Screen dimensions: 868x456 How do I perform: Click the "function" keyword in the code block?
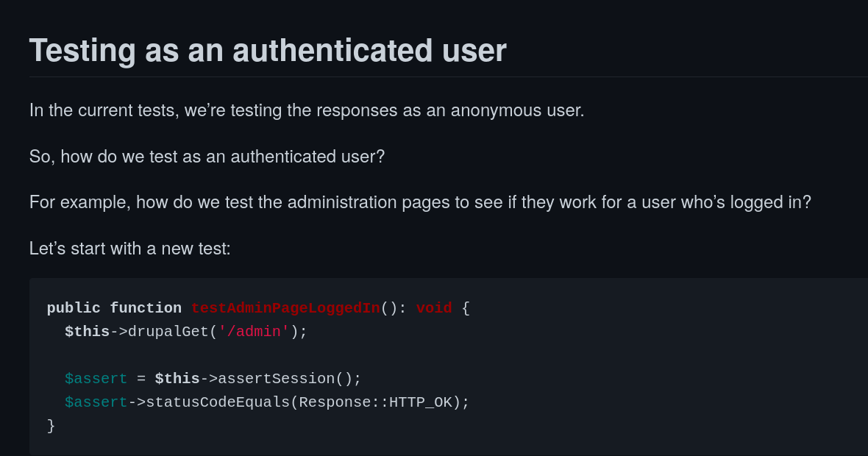[146, 308]
